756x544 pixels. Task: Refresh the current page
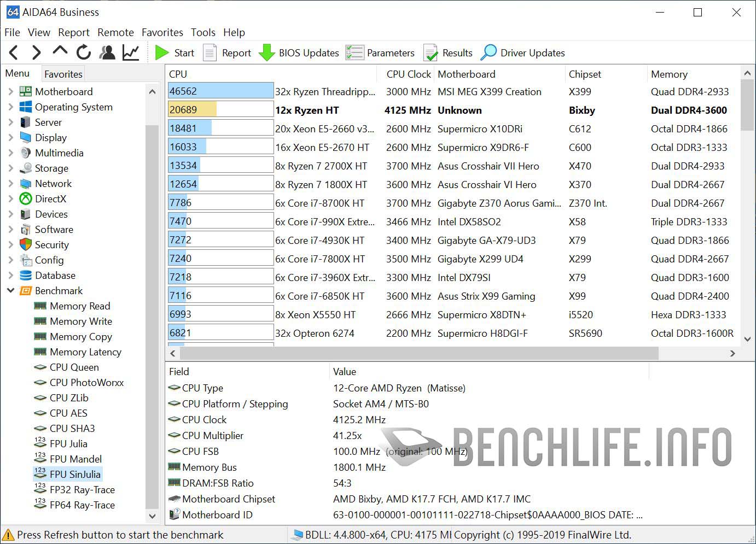point(83,52)
